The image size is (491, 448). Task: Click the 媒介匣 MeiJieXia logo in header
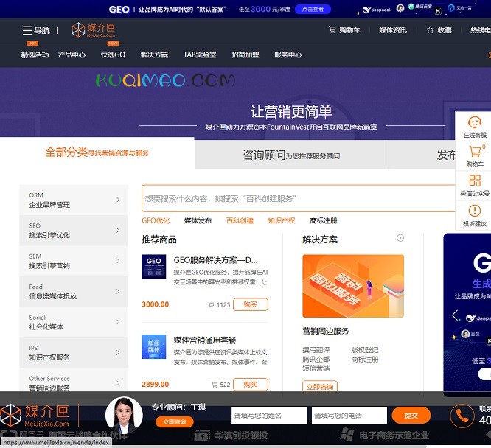93,30
